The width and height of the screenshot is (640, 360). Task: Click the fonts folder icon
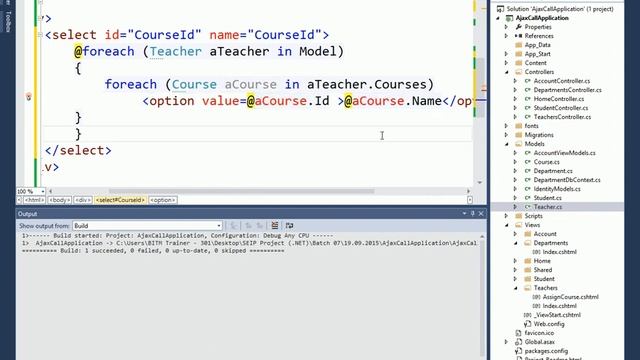(518, 126)
